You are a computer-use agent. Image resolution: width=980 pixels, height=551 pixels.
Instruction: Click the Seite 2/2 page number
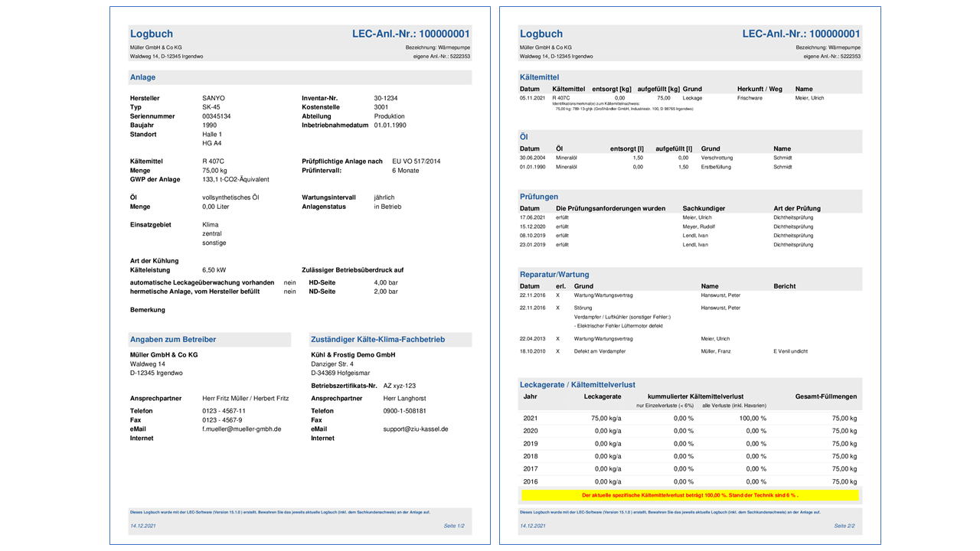click(844, 526)
